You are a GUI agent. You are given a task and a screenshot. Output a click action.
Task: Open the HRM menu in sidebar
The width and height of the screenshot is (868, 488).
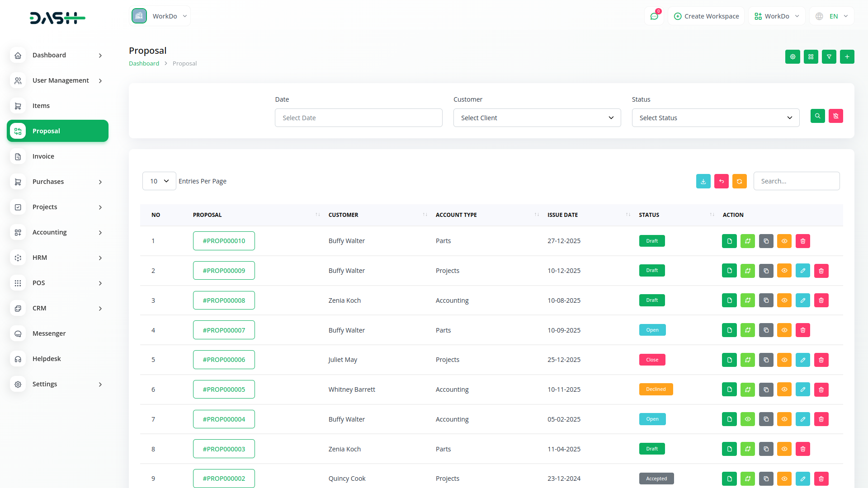(x=58, y=258)
